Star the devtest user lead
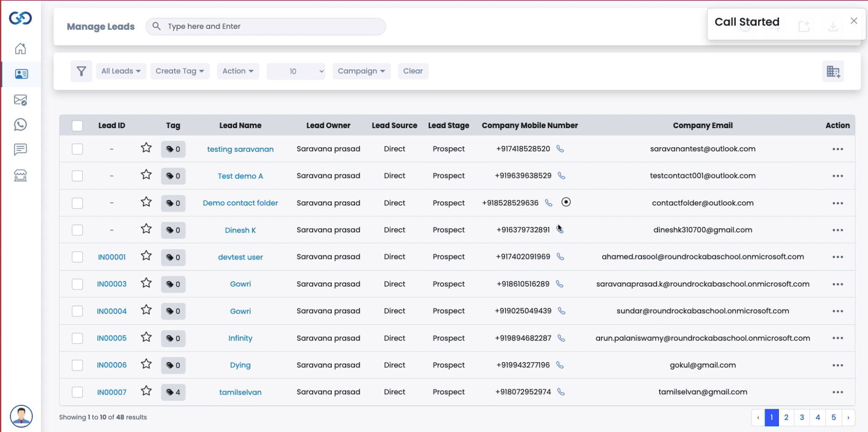The image size is (868, 432). (146, 256)
